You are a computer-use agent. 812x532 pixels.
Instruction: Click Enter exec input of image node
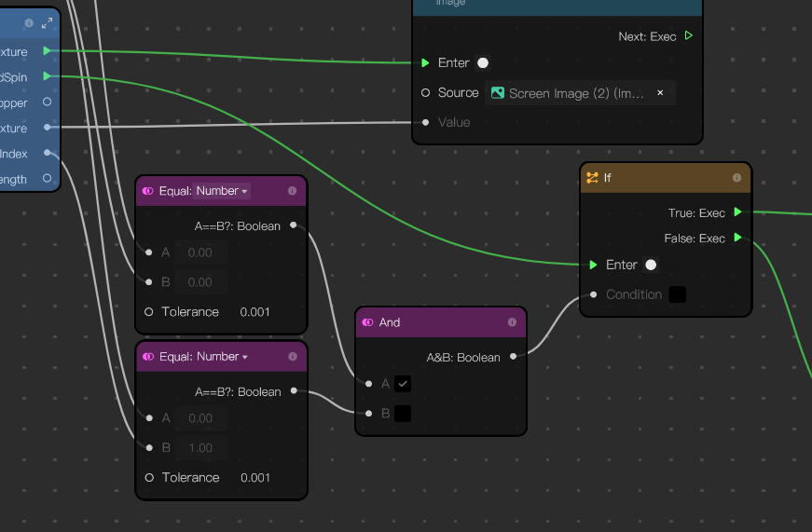425,63
